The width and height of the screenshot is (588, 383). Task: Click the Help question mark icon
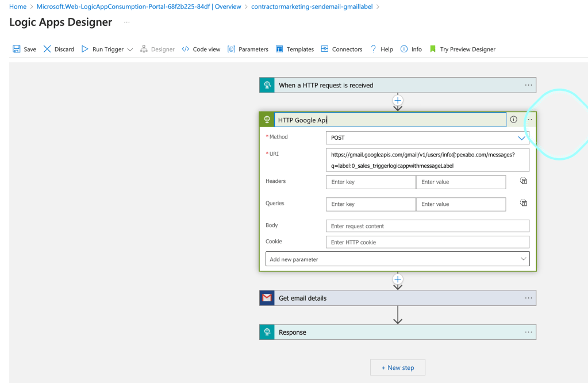(x=373, y=49)
